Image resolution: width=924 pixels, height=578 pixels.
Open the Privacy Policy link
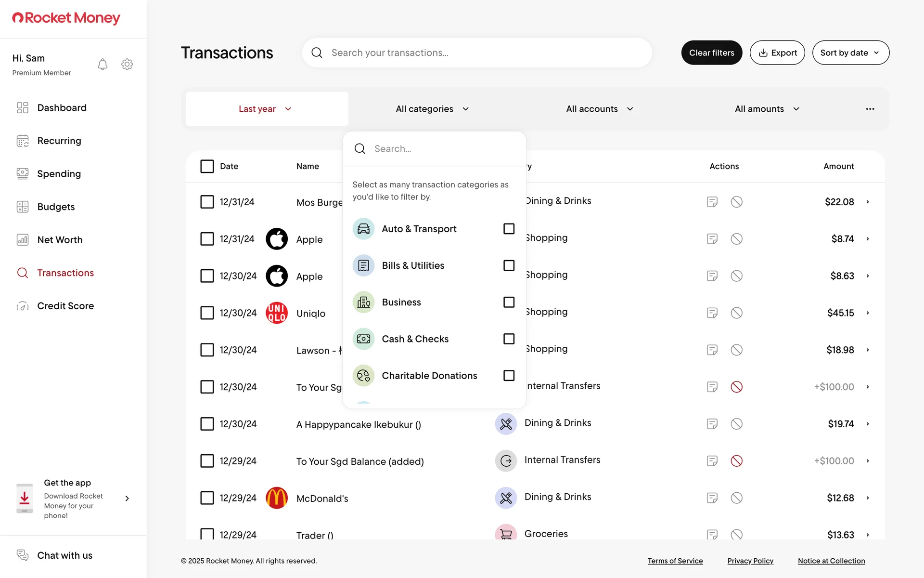pyautogui.click(x=750, y=561)
